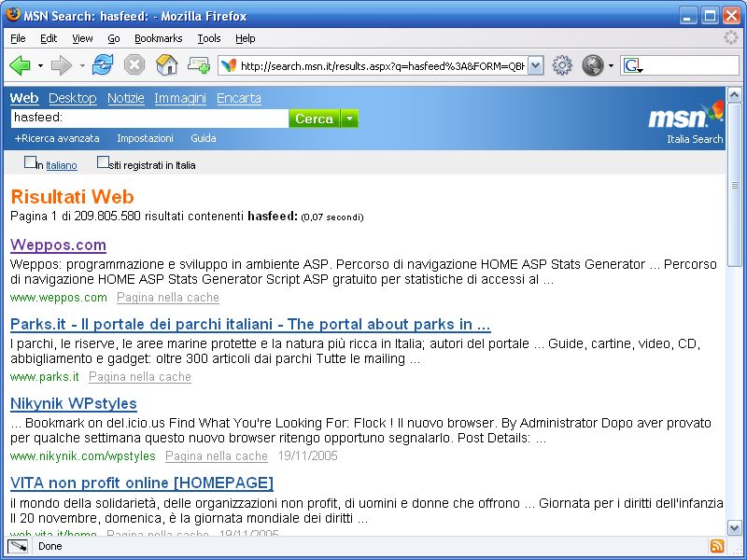The image size is (747, 560).
Task: Go to the Home page icon
Action: (167, 64)
